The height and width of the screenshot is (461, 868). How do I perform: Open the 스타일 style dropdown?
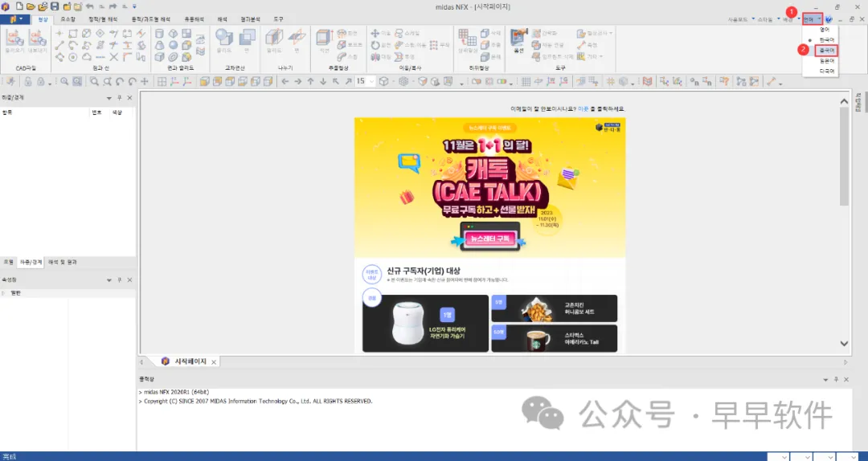pos(768,19)
